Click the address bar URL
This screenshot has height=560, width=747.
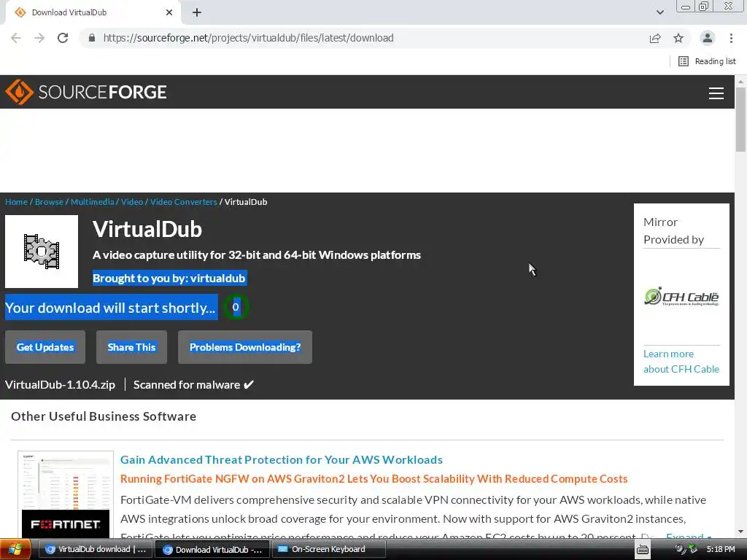(x=248, y=38)
